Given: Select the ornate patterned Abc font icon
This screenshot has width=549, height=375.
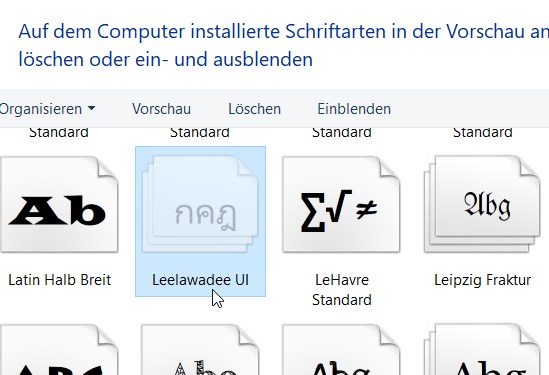Looking at the screenshot, I should pyautogui.click(x=200, y=350).
